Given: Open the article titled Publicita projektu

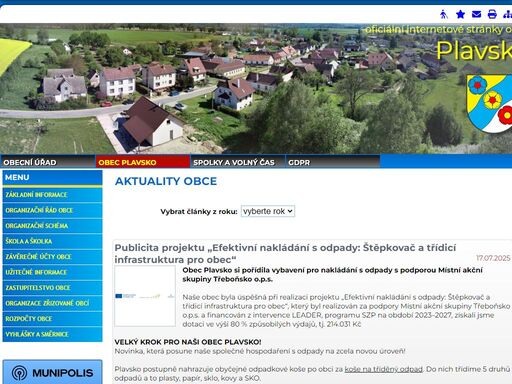Looking at the screenshot, I should pyautogui.click(x=285, y=254).
